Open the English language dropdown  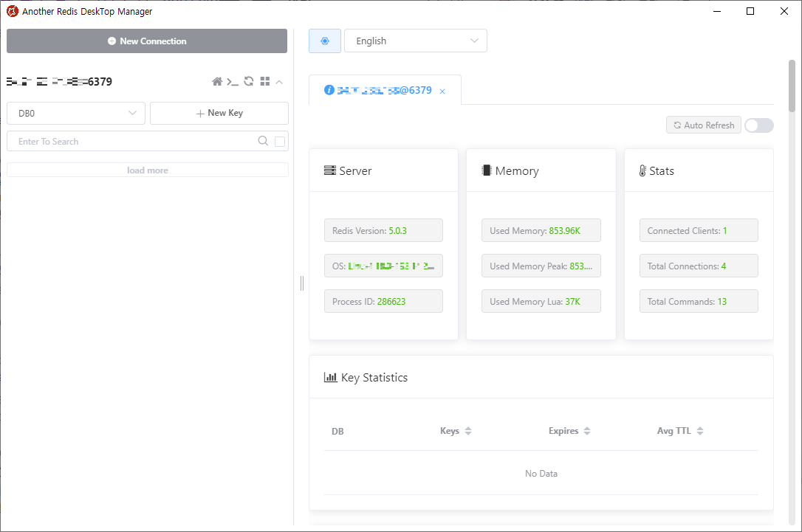416,41
